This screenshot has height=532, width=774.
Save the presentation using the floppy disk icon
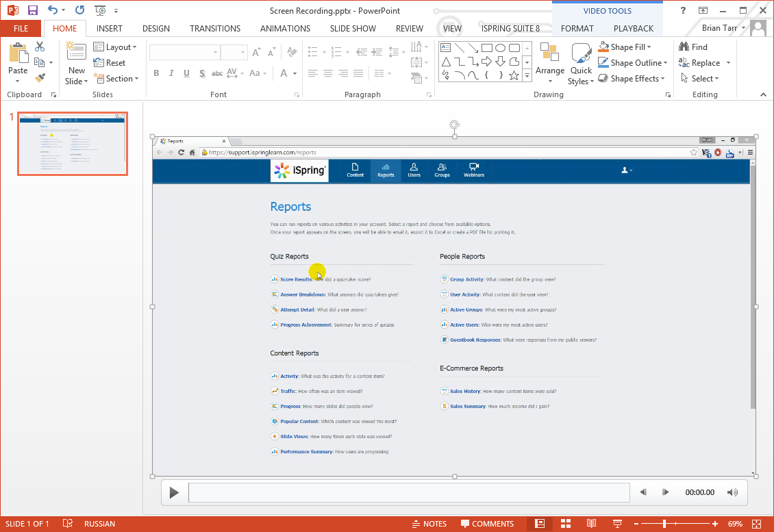click(x=33, y=10)
